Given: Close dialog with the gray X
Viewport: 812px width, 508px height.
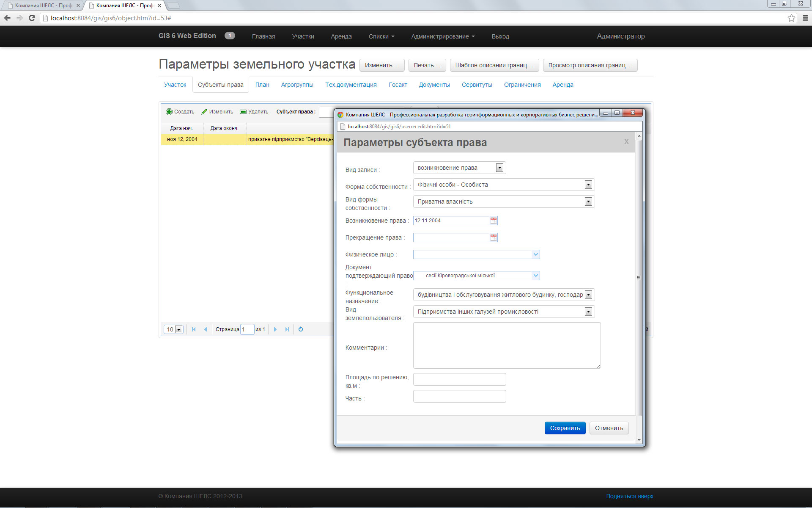Looking at the screenshot, I should 626,142.
